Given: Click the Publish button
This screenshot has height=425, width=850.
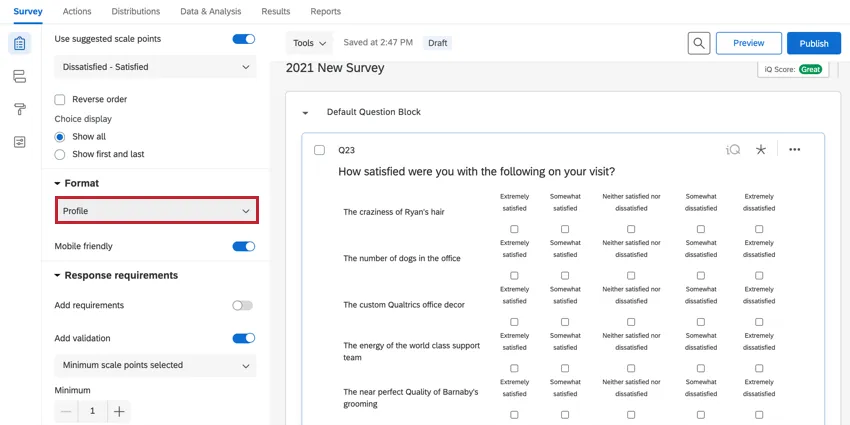Looking at the screenshot, I should click(x=813, y=43).
